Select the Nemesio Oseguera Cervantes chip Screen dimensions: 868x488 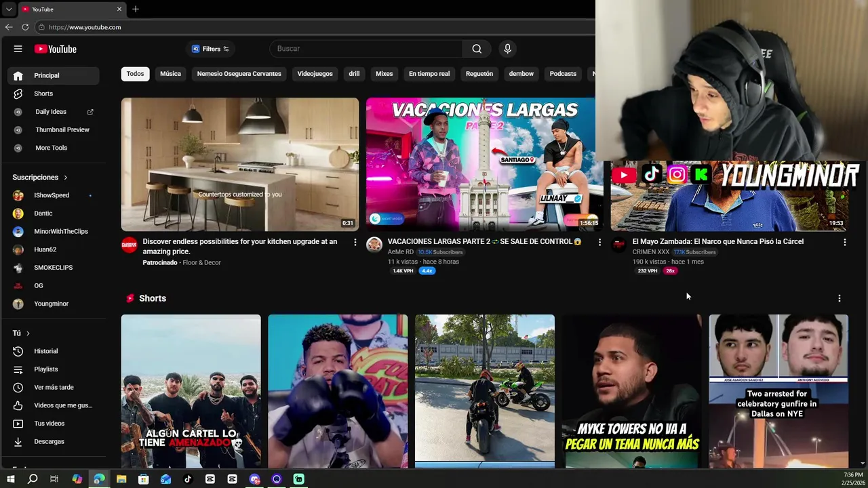tap(239, 74)
